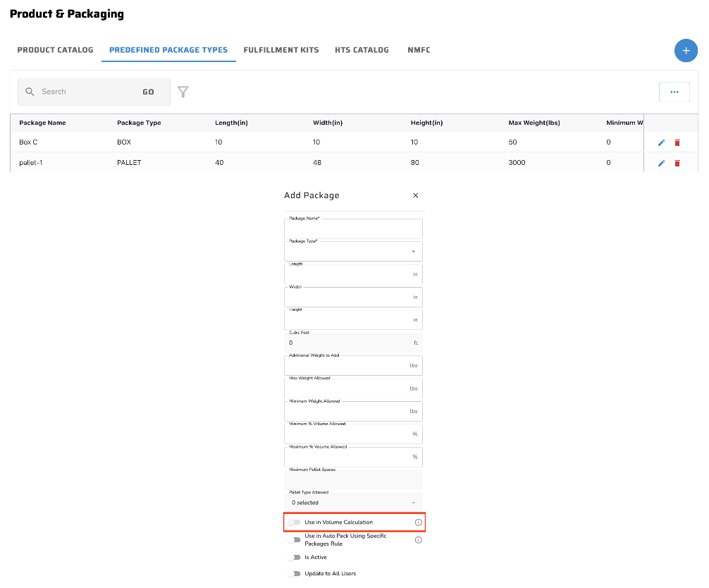This screenshot has height=588, width=709.
Task: Click Additional Weight to Add field
Action: tap(353, 365)
